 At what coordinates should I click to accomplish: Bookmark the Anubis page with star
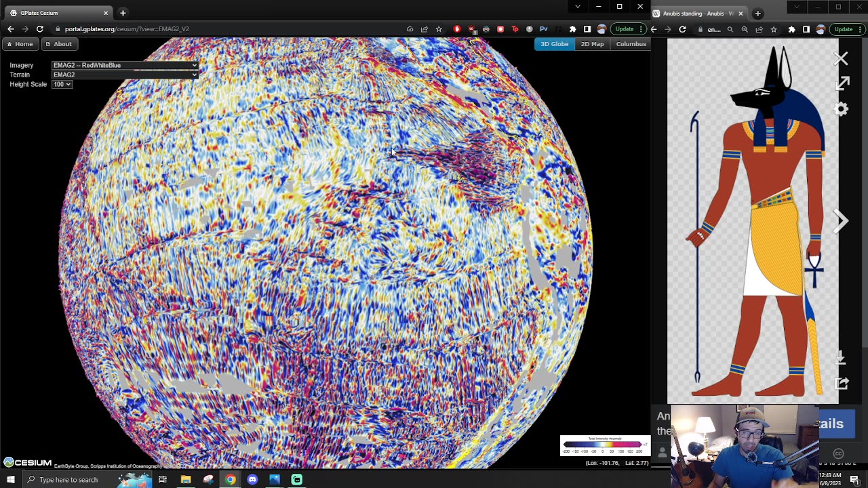click(773, 29)
